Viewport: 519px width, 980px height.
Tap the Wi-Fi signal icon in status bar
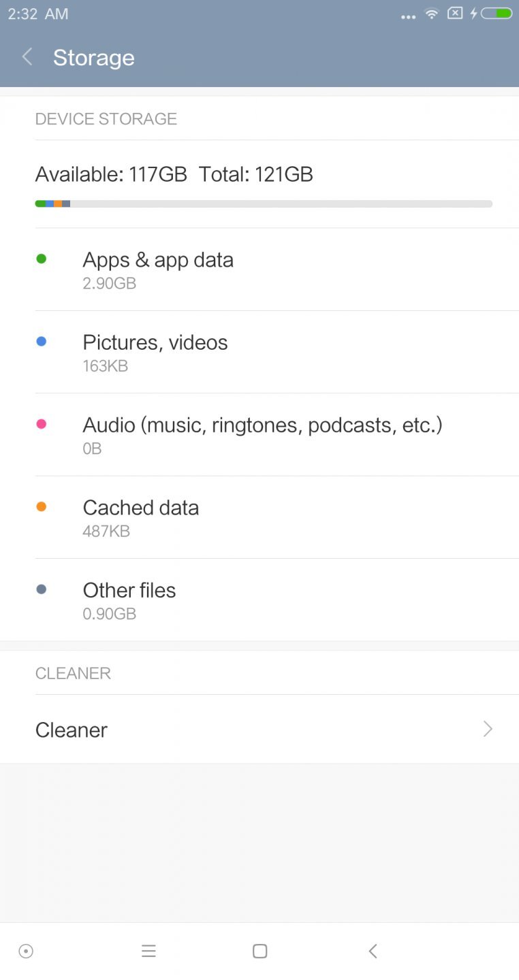(x=431, y=14)
